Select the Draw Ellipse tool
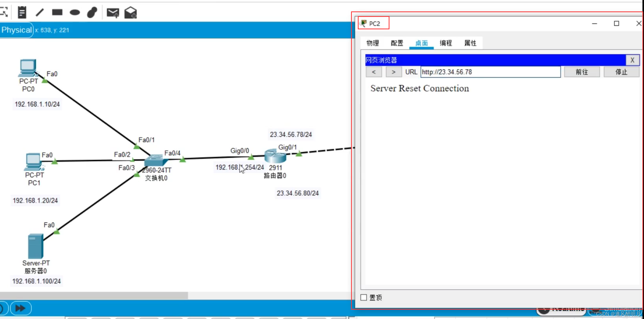The width and height of the screenshot is (644, 319). [x=75, y=12]
